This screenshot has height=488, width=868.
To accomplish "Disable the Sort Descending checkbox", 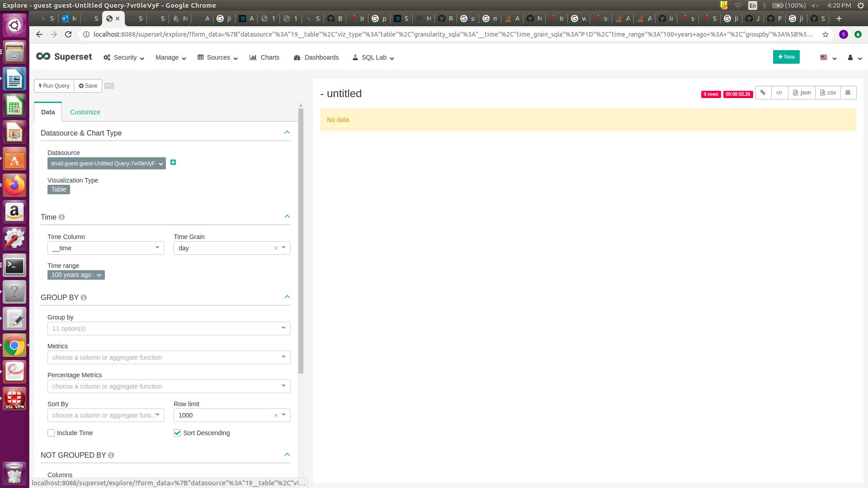I will pyautogui.click(x=177, y=432).
